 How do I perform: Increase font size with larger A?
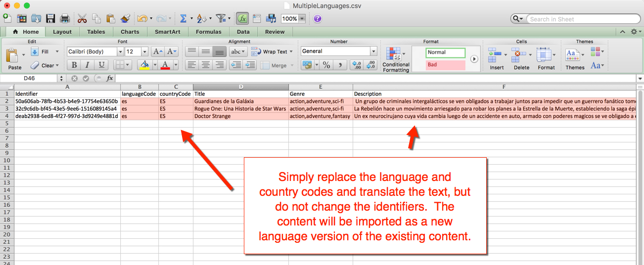(158, 51)
